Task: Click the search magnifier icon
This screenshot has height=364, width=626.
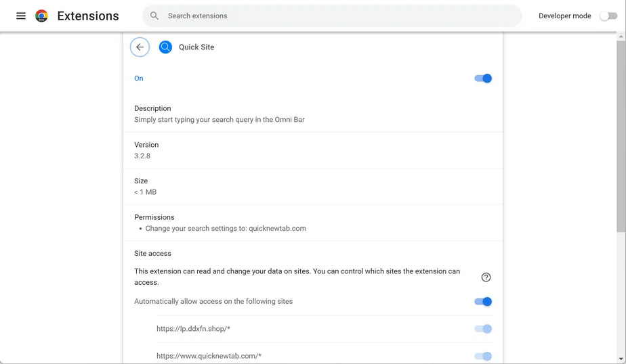Action: point(154,16)
